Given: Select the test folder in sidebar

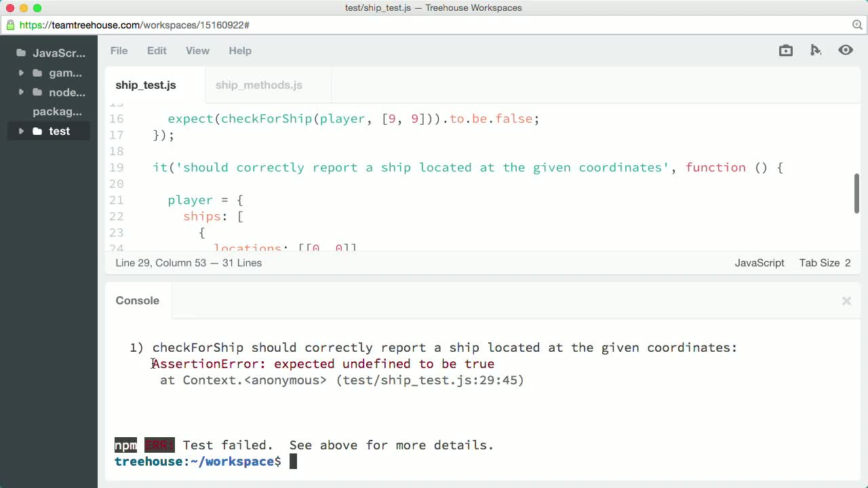Looking at the screenshot, I should click(59, 131).
